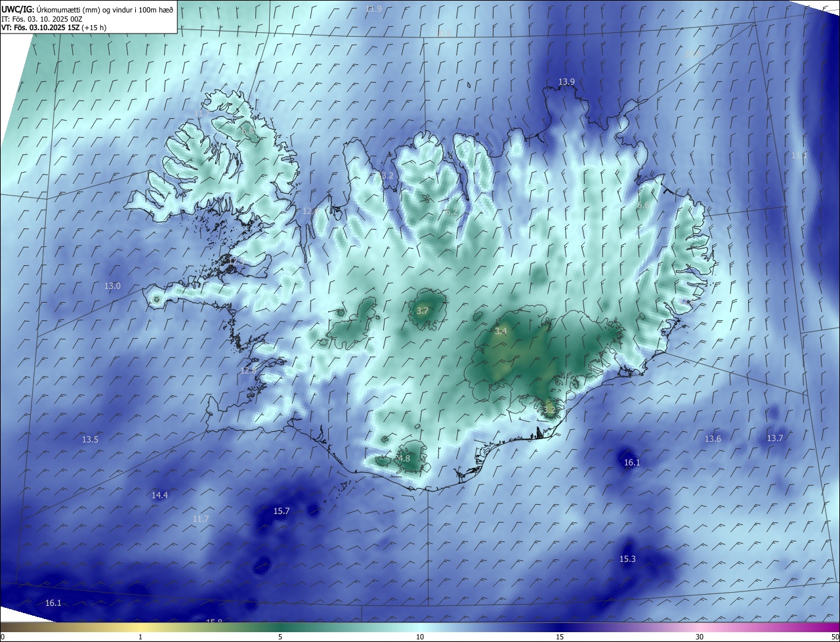Click the 6.2 value in north Iceland
Viewport: 840px width, 642px height.
(x=451, y=212)
